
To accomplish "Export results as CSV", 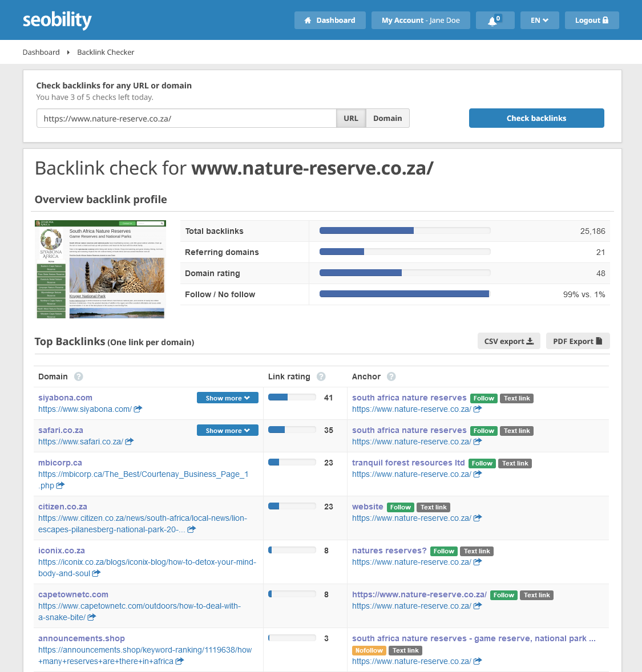I will (509, 341).
